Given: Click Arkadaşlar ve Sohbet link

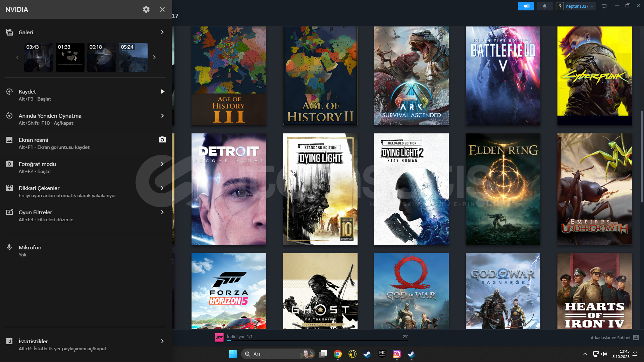Looking at the screenshot, I should point(610,338).
